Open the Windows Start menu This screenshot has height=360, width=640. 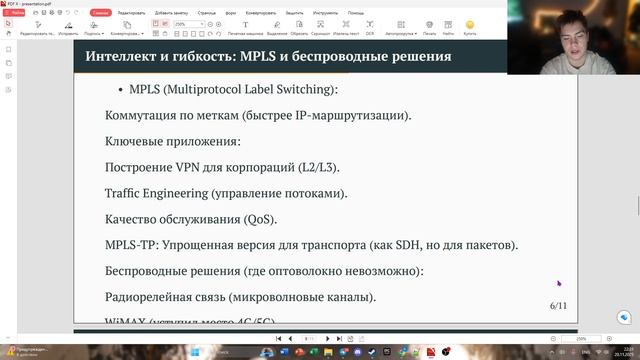(196, 352)
